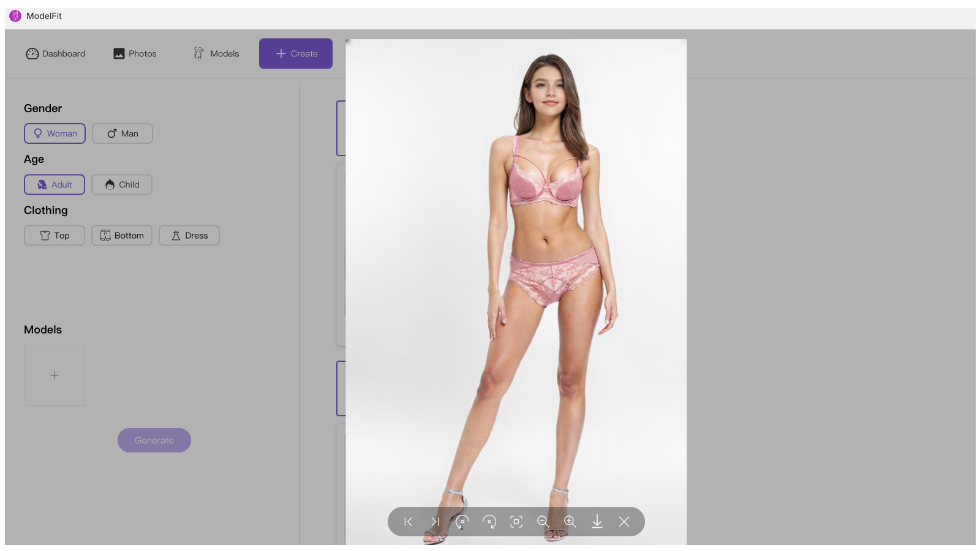This screenshot has width=980, height=551.
Task: Download the displayed model photo
Action: 597,522
